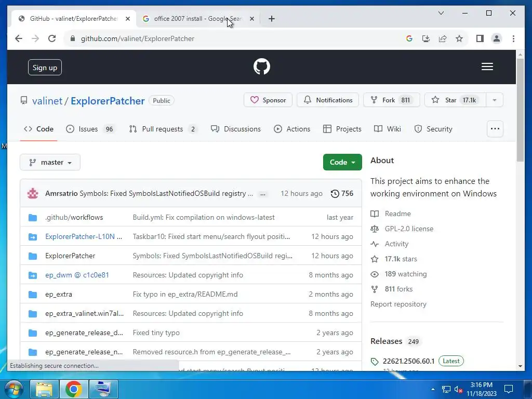Click the Chrome taskbar icon
532x399 pixels.
point(74,389)
